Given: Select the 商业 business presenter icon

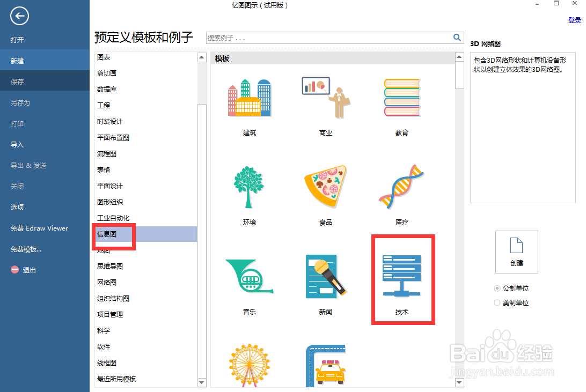Looking at the screenshot, I should click(x=326, y=98).
